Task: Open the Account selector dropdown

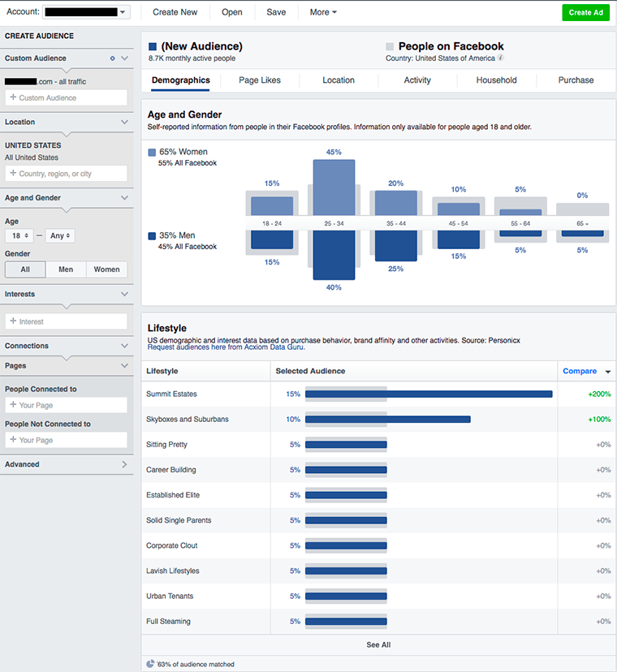Action: [86, 12]
